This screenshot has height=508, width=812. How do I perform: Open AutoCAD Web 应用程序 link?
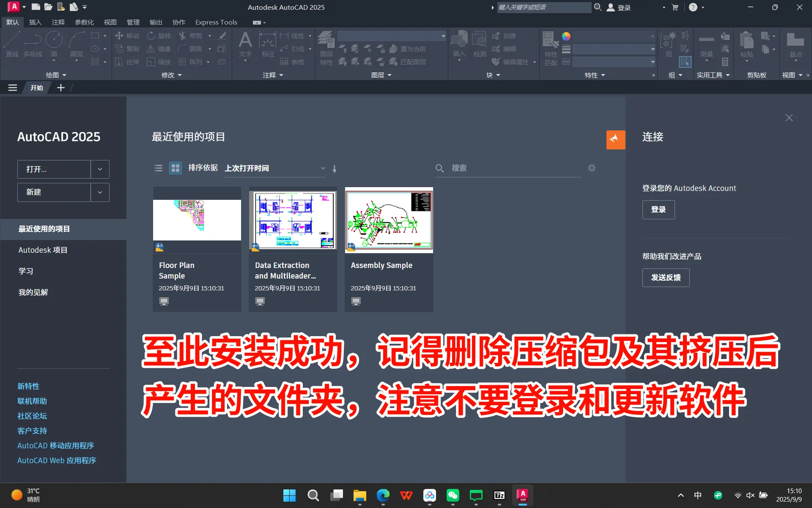(57, 460)
